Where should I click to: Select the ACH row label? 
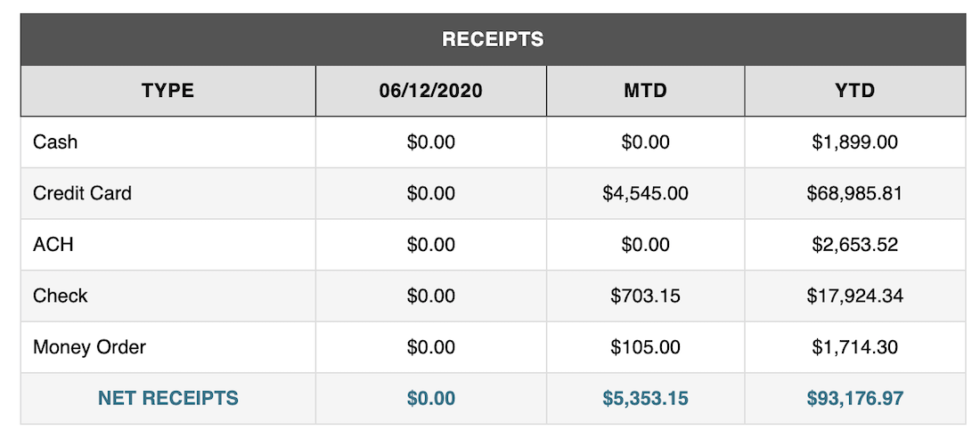[x=53, y=244]
